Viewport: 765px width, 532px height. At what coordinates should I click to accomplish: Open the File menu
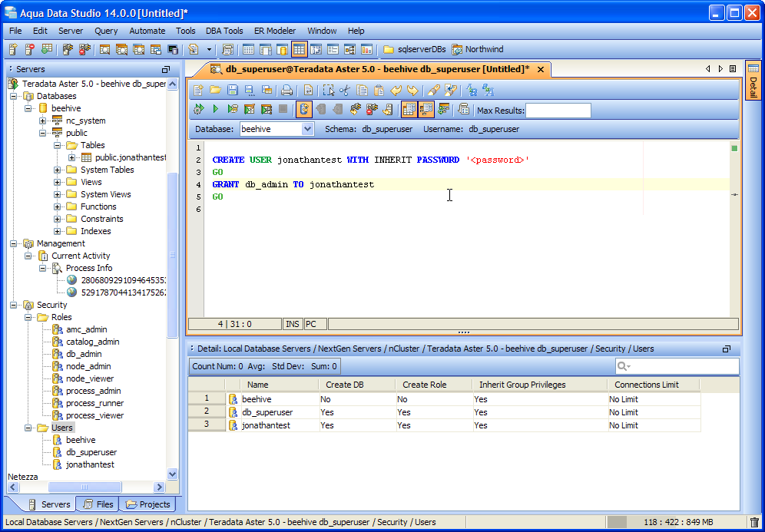(15, 31)
